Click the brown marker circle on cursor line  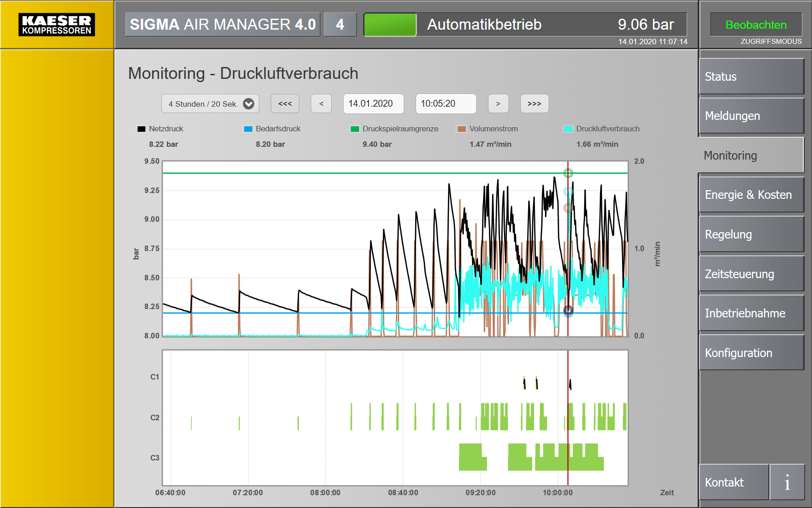click(x=568, y=208)
